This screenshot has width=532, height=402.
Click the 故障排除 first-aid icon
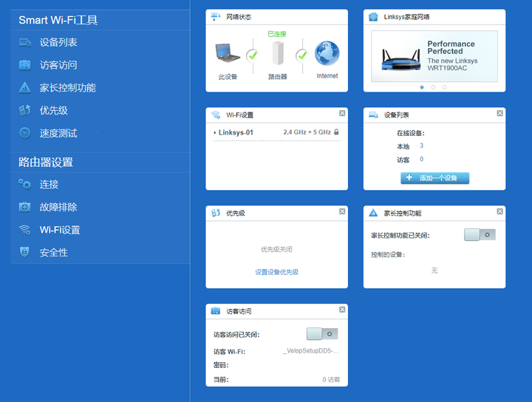[x=25, y=207]
